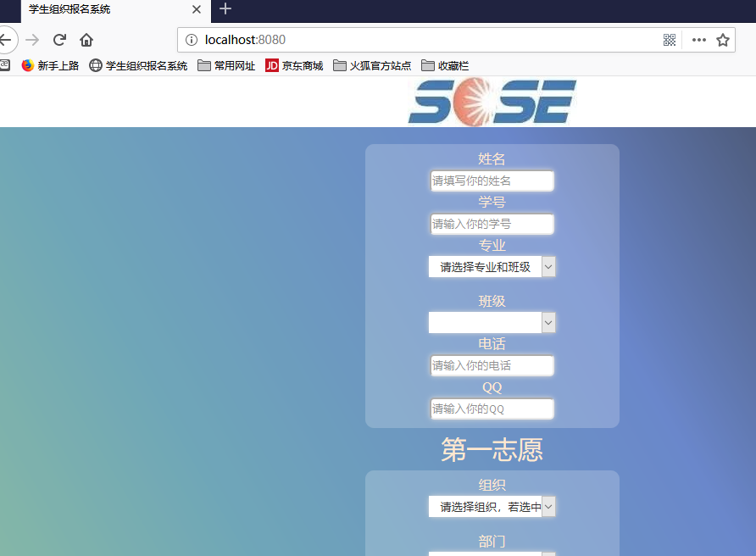Click the QQ number input field
Image resolution: width=756 pixels, height=556 pixels.
coord(492,409)
